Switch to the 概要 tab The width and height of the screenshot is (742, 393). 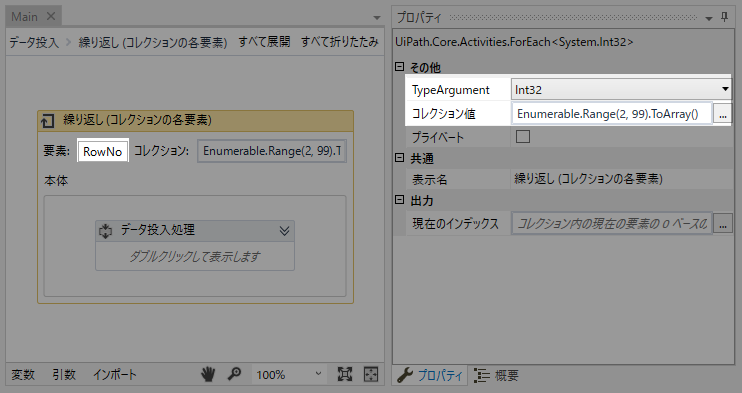pyautogui.click(x=496, y=375)
